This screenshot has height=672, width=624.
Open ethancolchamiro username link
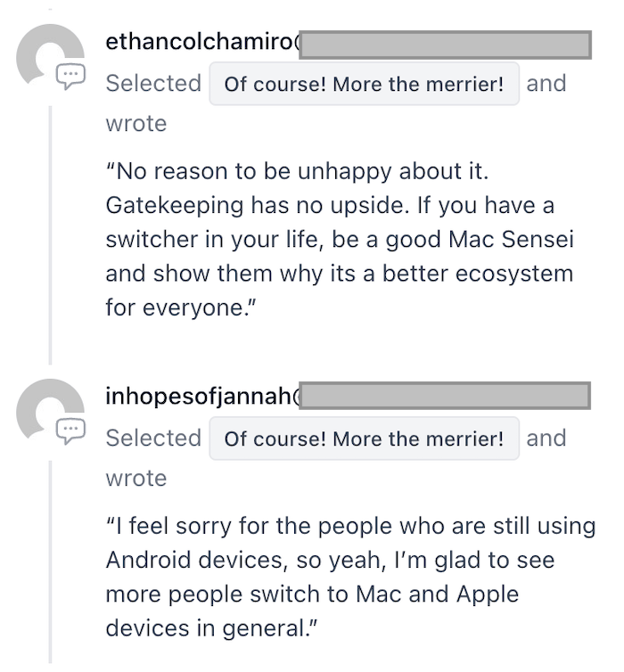201,42
